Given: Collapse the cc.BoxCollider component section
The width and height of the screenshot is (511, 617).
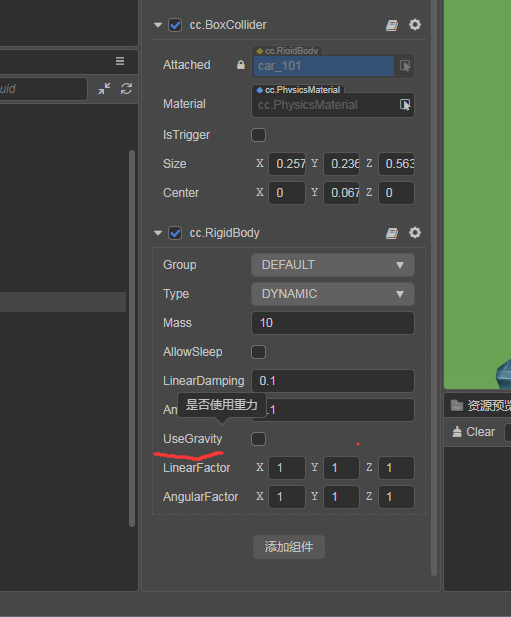Looking at the screenshot, I should tap(158, 25).
